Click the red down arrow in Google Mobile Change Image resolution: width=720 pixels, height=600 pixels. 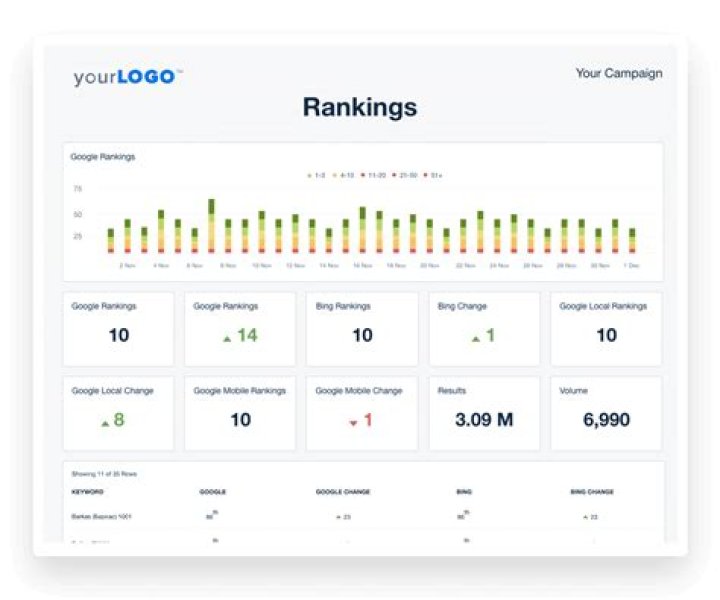pyautogui.click(x=353, y=423)
